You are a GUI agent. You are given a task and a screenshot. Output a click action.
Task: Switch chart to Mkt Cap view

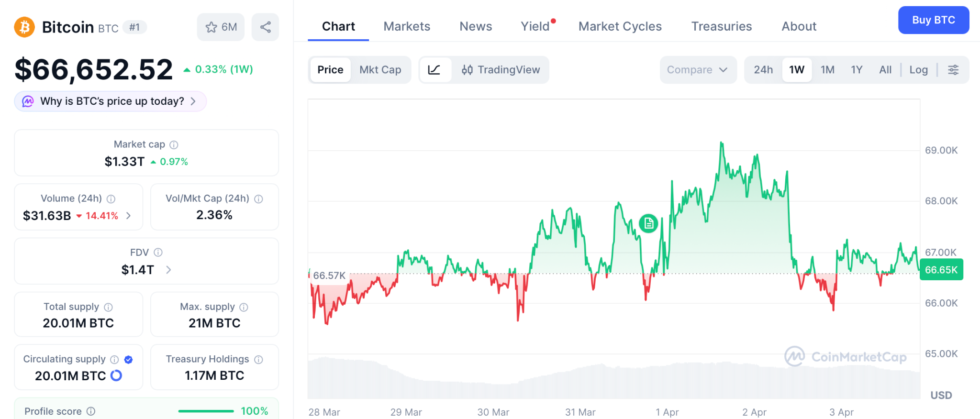[380, 70]
